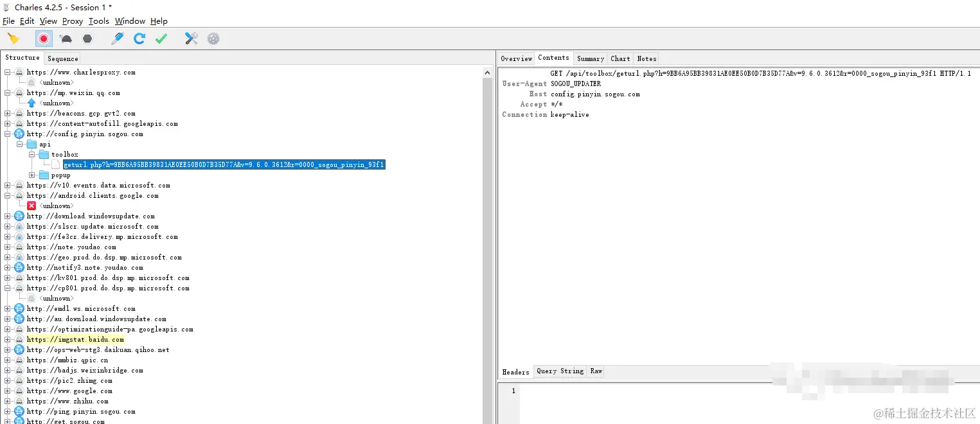Select the https://www.zhihu.com host
Viewport: 980px width, 424px height.
point(67,402)
